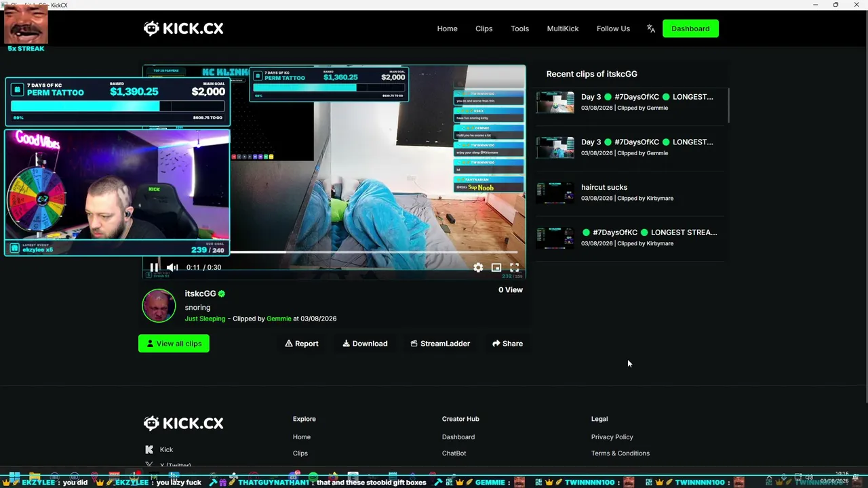This screenshot has height=488, width=868.
Task: Click the 'snoring' clip title text
Action: click(x=197, y=308)
